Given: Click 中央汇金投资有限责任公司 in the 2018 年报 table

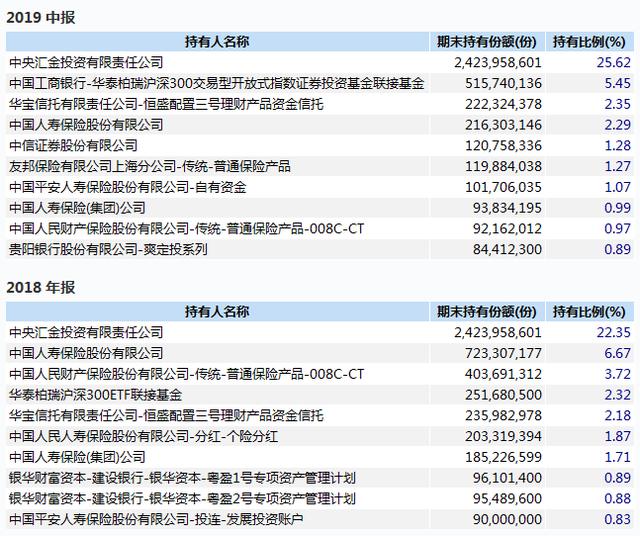Looking at the screenshot, I should click(x=86, y=333).
